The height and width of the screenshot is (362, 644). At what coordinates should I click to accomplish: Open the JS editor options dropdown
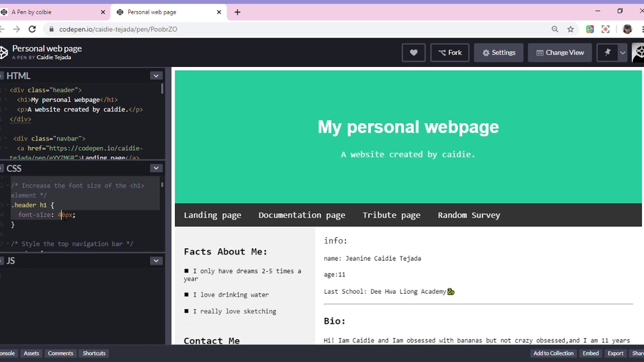(156, 260)
